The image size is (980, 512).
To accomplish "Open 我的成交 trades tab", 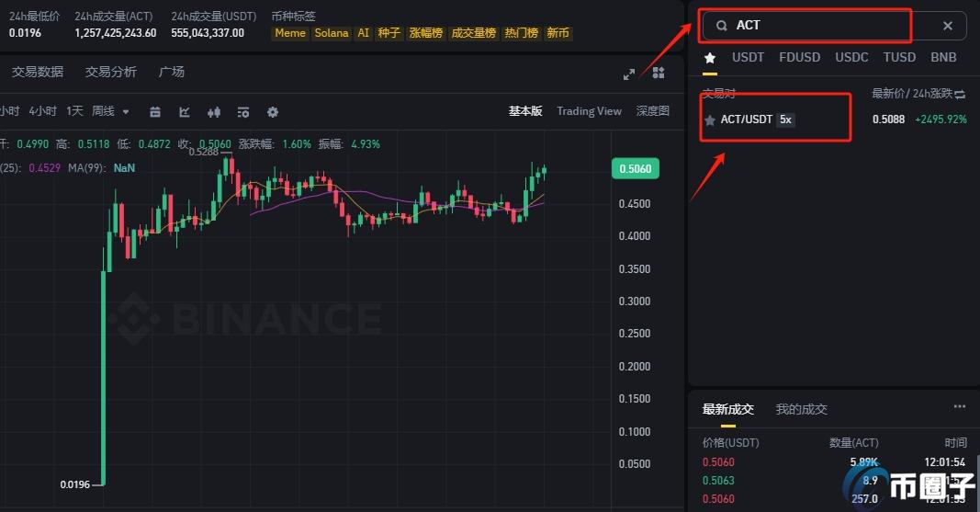I will point(801,409).
